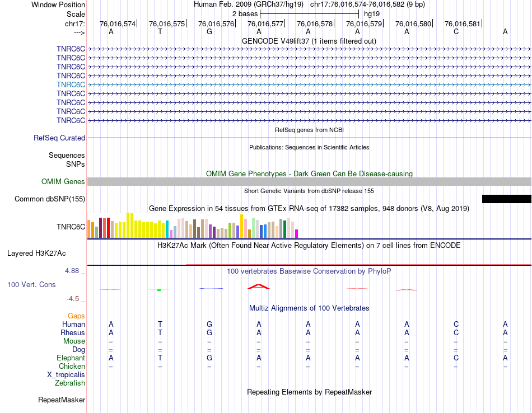Click the Window Position track label
532x413 pixels.
coord(58,4)
